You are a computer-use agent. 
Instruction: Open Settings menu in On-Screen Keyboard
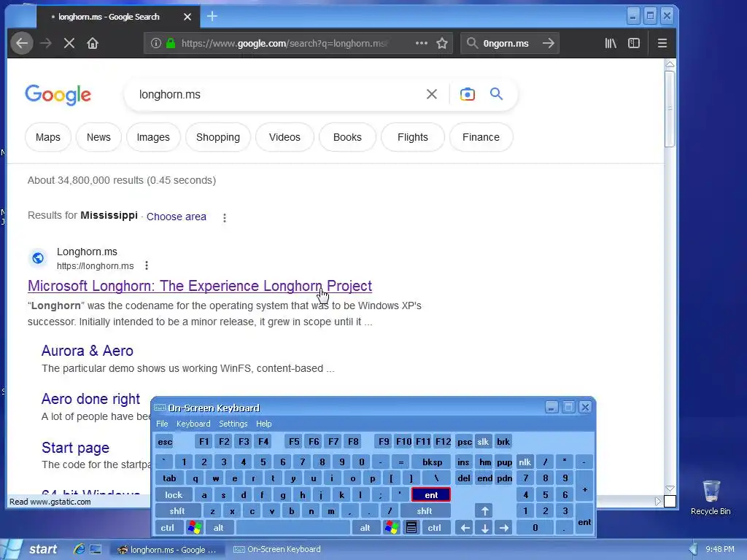tap(233, 424)
